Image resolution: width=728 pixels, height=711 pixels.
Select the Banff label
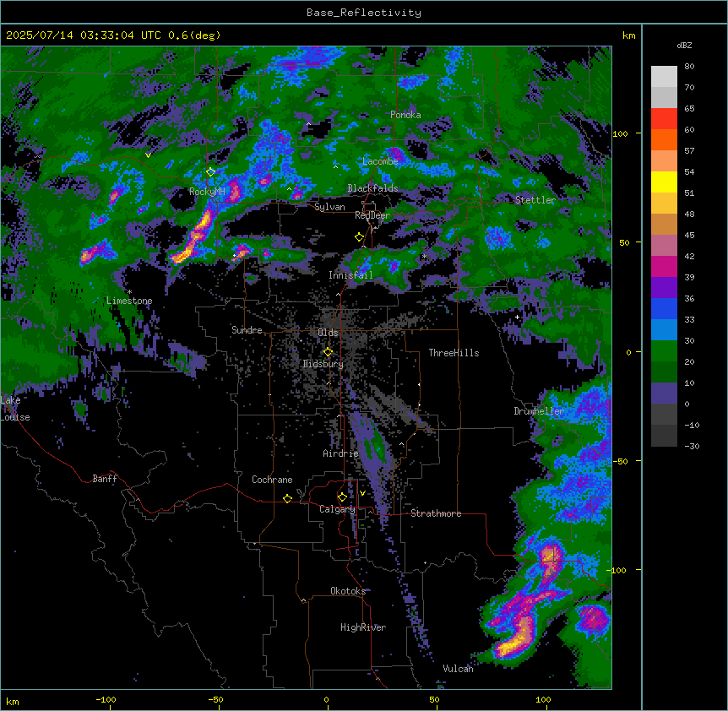(105, 479)
